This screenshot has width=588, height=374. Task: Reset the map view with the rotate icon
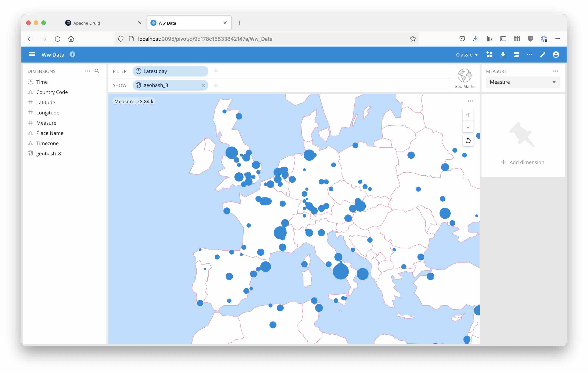click(468, 140)
